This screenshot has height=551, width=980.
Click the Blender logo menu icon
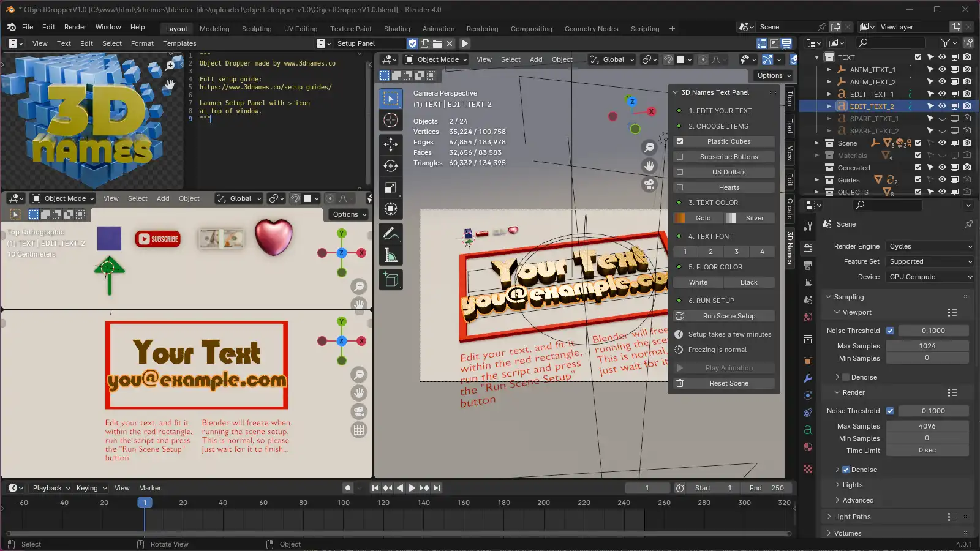[x=11, y=27]
